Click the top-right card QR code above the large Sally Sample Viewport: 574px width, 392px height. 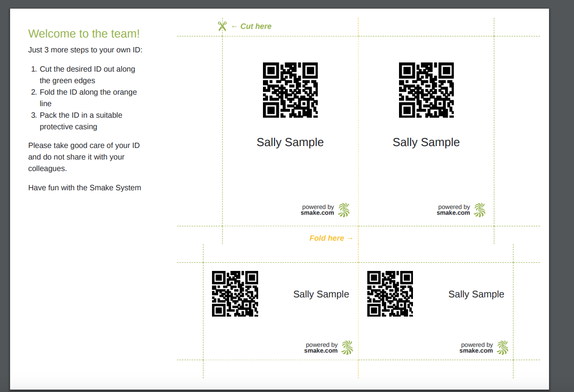click(426, 90)
